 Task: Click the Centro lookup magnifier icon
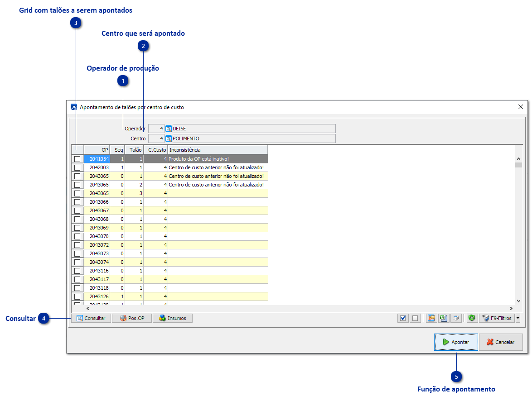(168, 138)
